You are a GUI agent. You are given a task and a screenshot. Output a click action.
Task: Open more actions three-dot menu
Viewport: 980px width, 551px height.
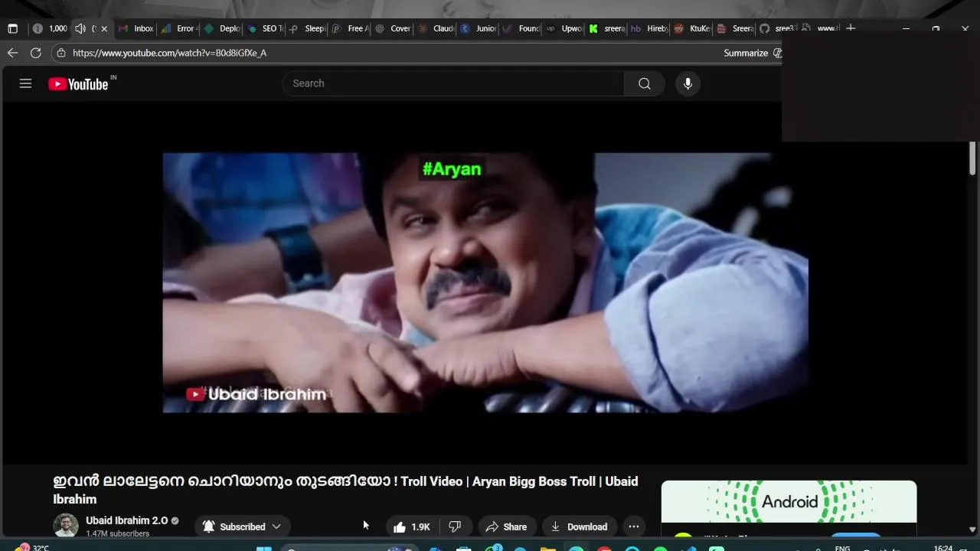click(633, 527)
